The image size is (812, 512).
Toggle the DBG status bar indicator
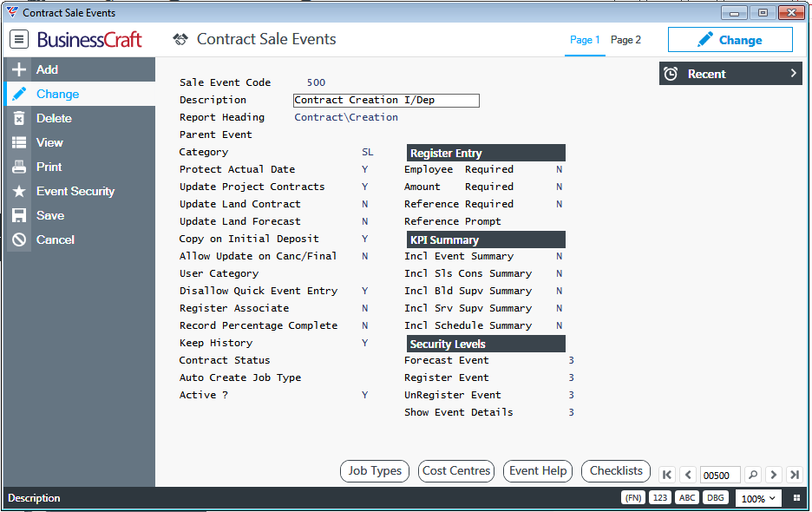716,498
